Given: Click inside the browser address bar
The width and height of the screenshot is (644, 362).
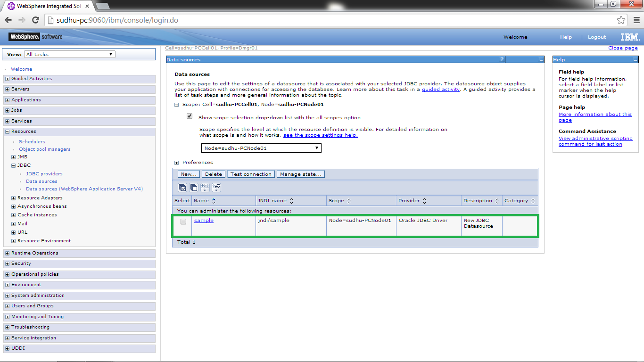Looking at the screenshot, I should coord(189,20).
